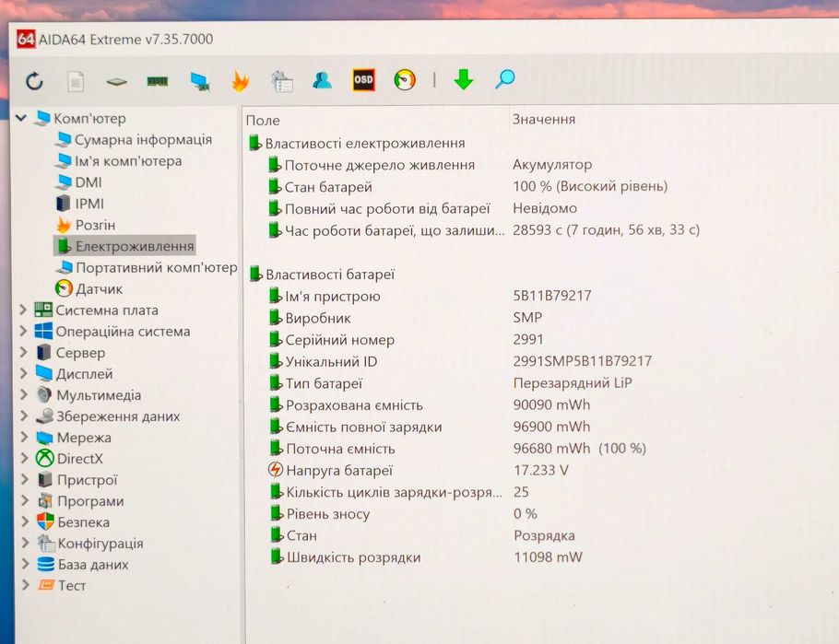
Task: Select the Серійний номер row
Action: click(407, 340)
